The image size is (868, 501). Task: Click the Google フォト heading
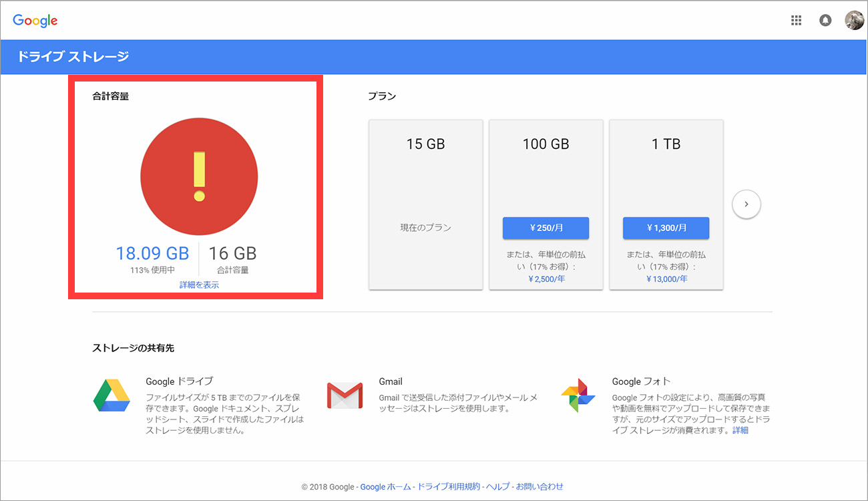[x=641, y=381]
